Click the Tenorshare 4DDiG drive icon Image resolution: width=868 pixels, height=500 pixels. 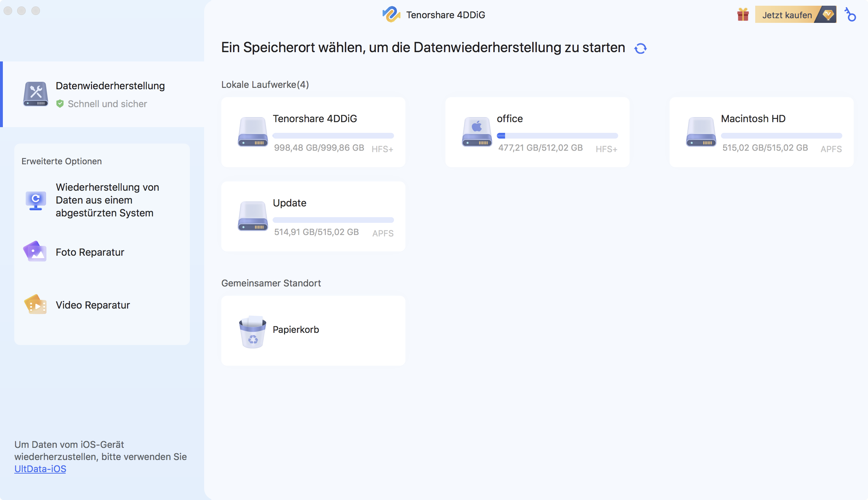tap(253, 132)
